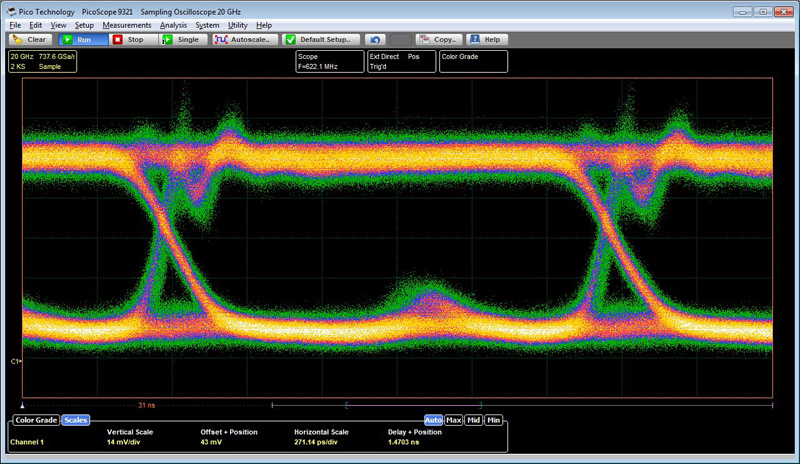The image size is (800, 464).
Task: Click the Ext Direct trigger box
Action: (x=402, y=61)
